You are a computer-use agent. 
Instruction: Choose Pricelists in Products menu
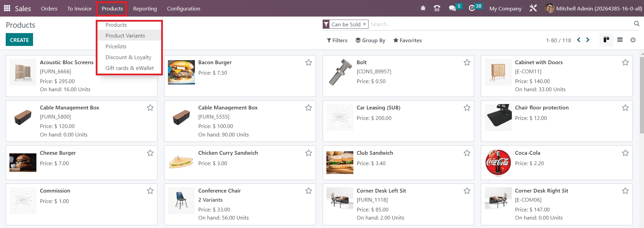point(116,47)
